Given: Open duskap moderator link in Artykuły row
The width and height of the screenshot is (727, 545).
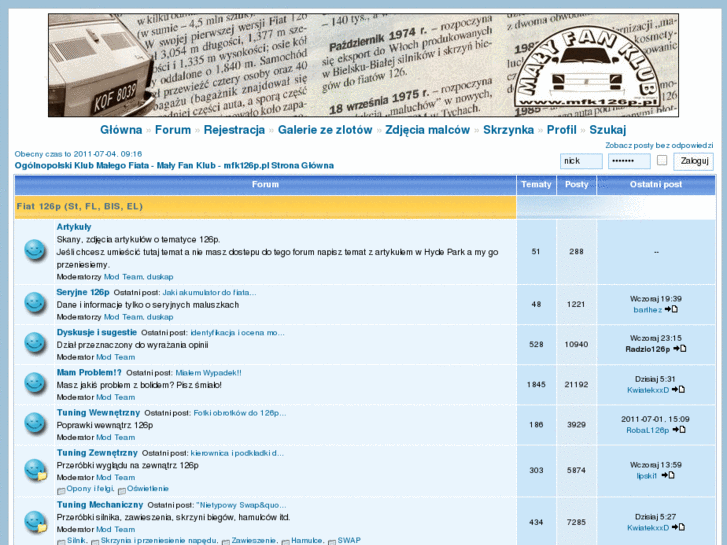Looking at the screenshot, I should click(160, 277).
